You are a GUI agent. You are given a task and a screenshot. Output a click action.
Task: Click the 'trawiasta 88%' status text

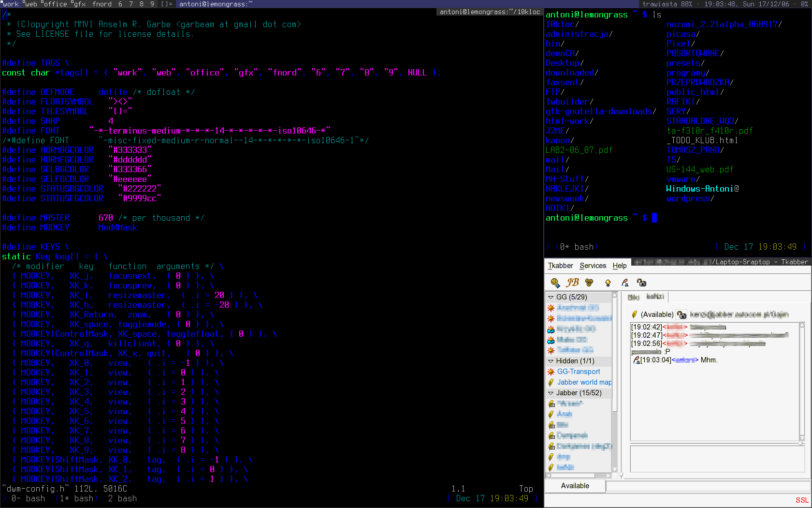coord(667,4)
